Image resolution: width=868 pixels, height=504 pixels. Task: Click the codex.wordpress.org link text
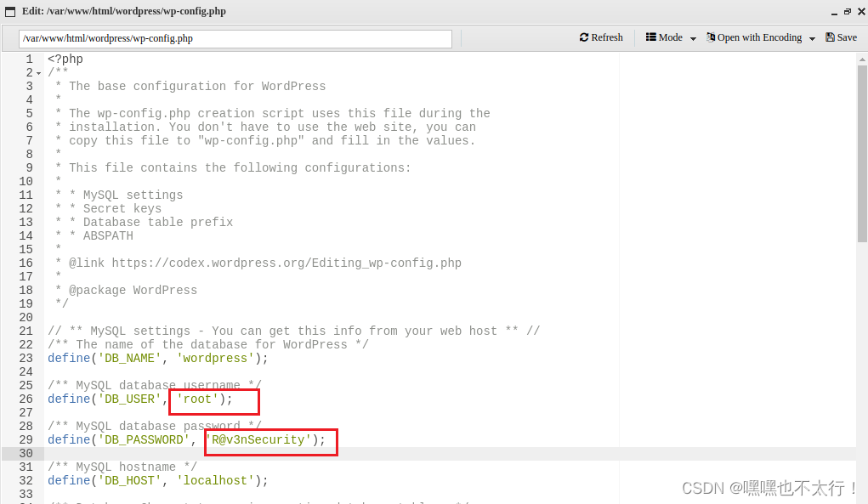click(286, 263)
